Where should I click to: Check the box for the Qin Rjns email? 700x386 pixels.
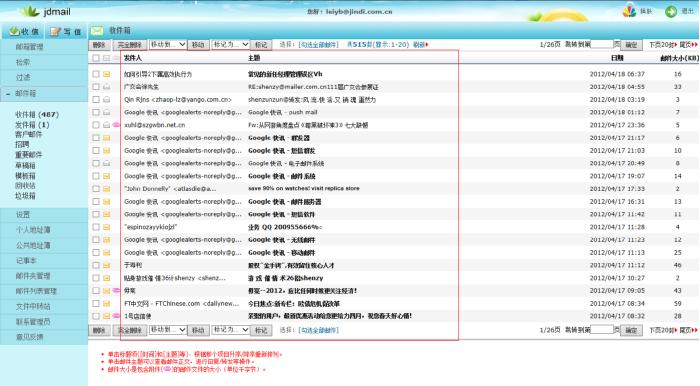[96, 100]
